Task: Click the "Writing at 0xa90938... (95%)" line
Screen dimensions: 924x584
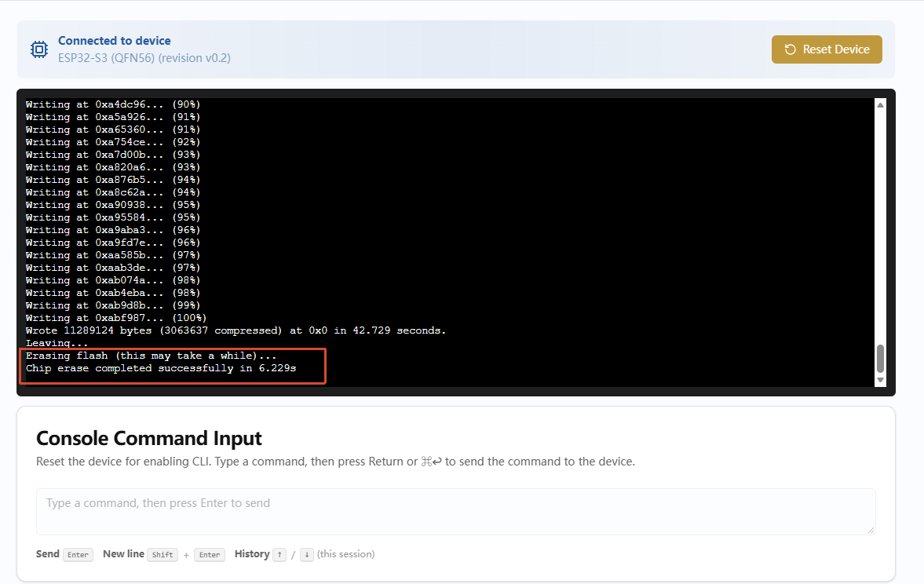Action: click(113, 205)
